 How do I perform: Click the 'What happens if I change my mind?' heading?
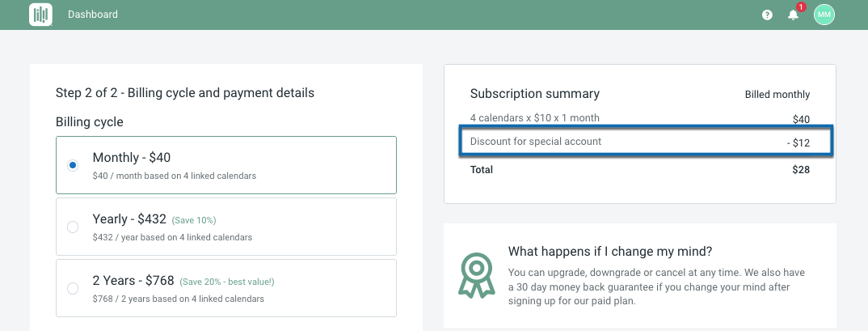(x=610, y=251)
